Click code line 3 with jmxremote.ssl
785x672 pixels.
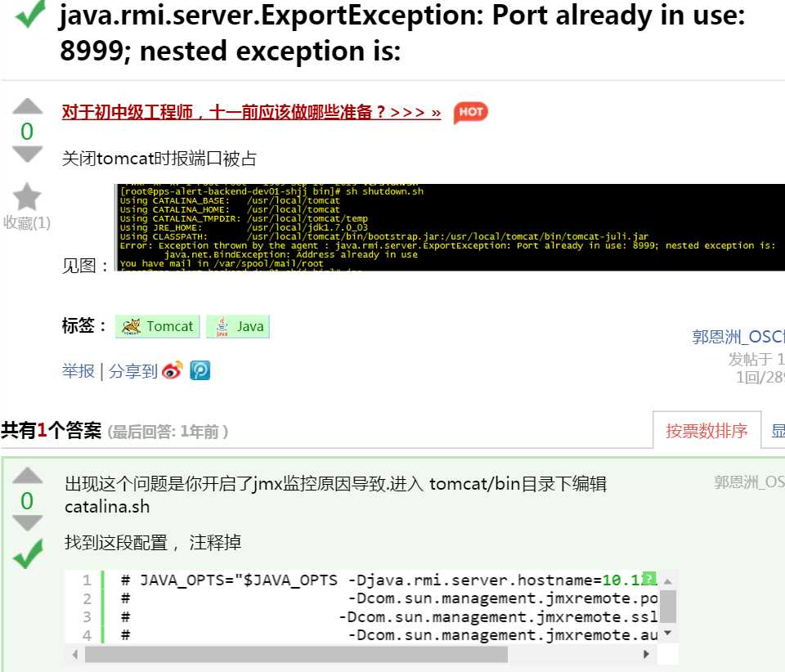388,617
